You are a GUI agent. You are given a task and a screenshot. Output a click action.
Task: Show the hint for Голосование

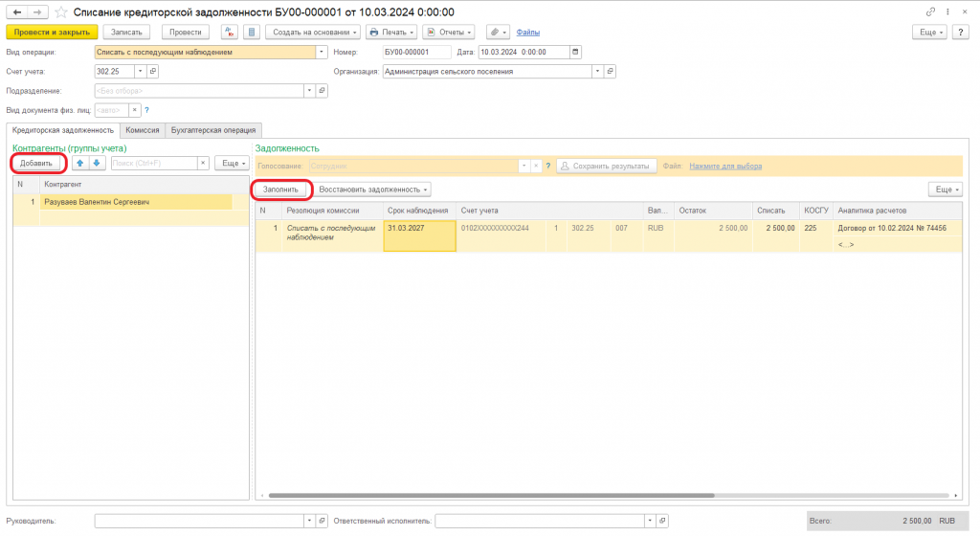pyautogui.click(x=548, y=167)
